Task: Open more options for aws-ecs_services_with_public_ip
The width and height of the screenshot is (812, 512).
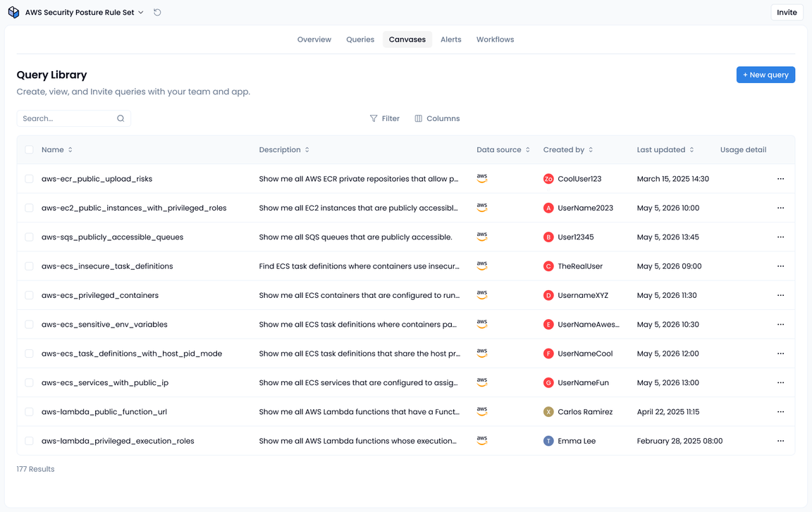Action: (780, 382)
